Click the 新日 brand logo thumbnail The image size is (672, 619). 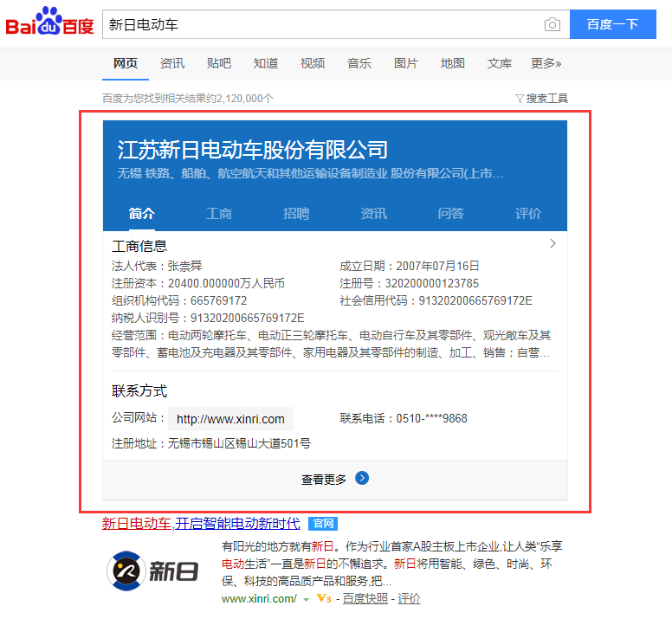[x=152, y=571]
